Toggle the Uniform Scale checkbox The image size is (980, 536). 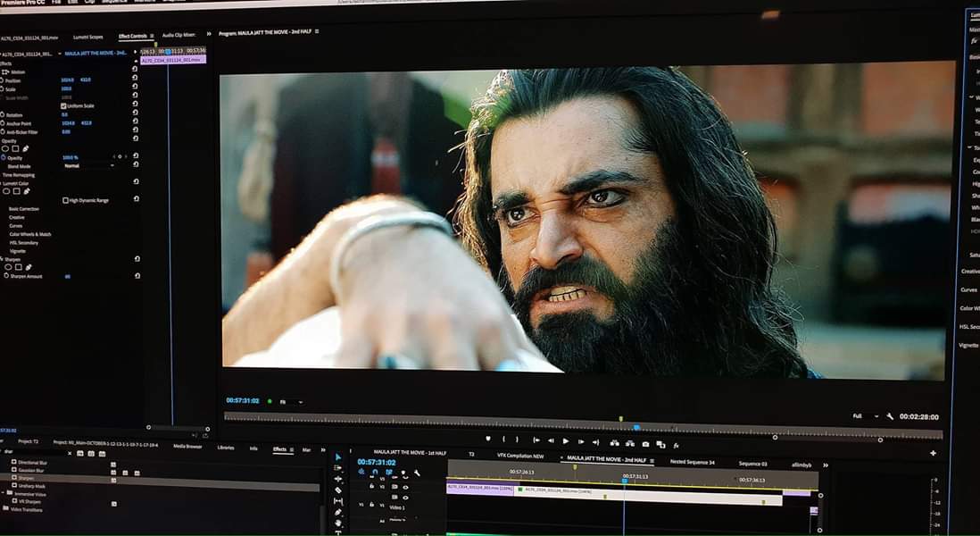click(63, 105)
